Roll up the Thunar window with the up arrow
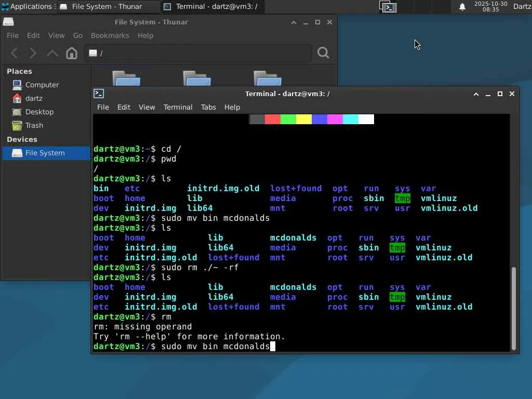Viewport: 532px width, 399px height. (x=294, y=22)
